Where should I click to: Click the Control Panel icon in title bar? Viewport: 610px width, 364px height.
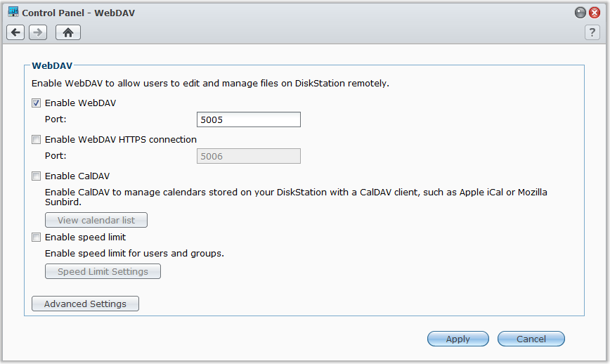tap(13, 12)
